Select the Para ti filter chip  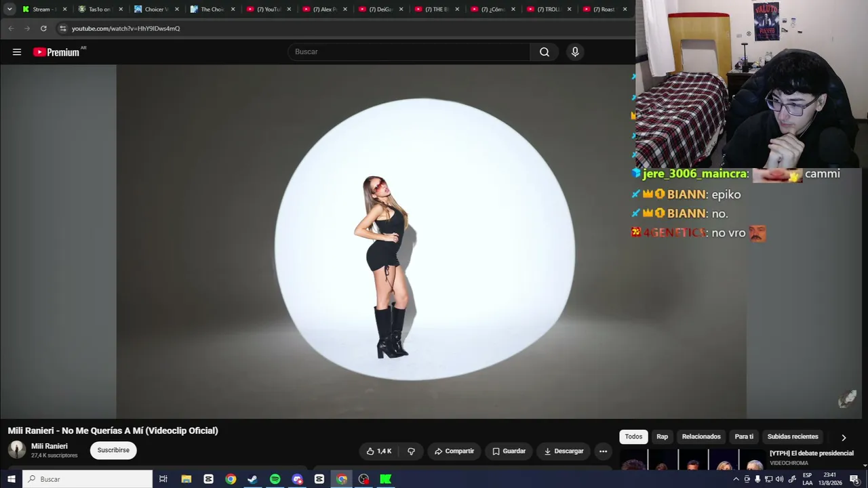[x=744, y=436]
